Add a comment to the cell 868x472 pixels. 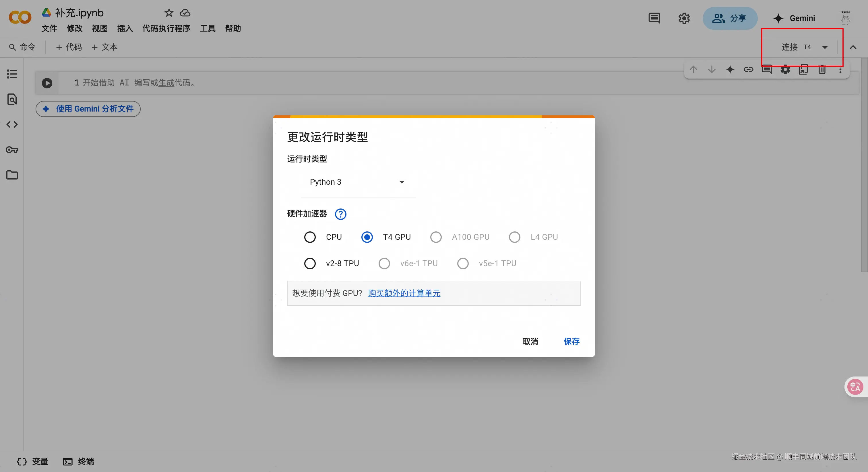767,70
